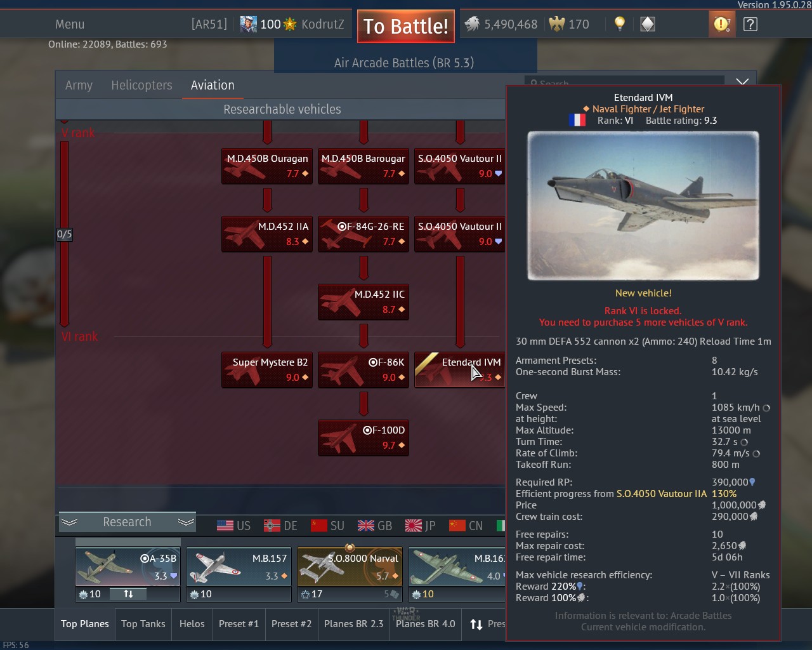Open the KodrutZ player profile avatar
The width and height of the screenshot is (812, 650).
pyautogui.click(x=249, y=24)
